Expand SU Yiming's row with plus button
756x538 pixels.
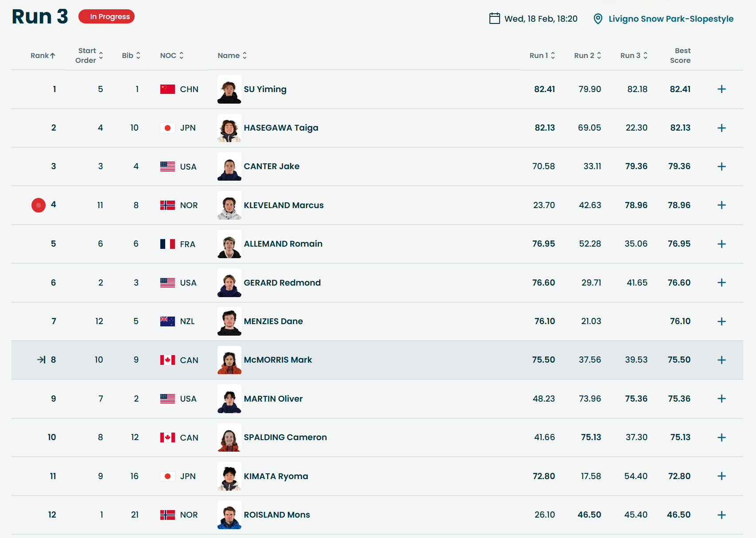tap(721, 89)
